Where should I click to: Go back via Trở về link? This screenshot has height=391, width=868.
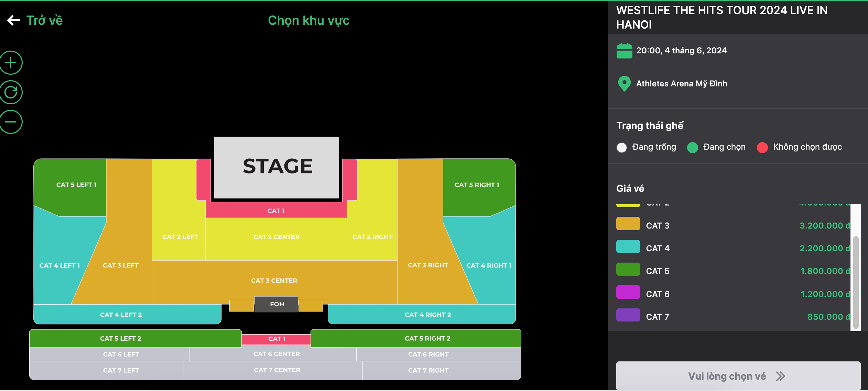pyautogui.click(x=45, y=20)
